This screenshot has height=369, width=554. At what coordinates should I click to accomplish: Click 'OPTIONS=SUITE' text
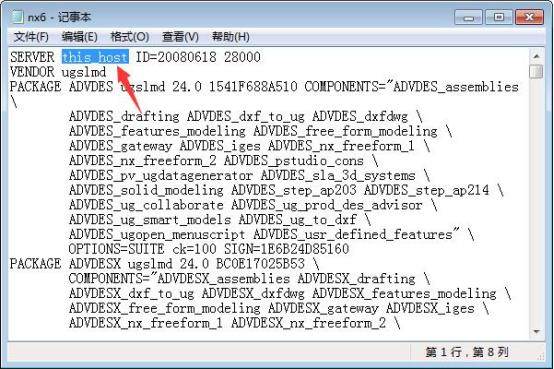117,249
